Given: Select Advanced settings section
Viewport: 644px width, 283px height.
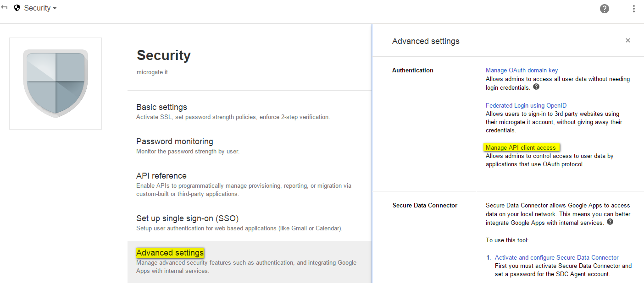Looking at the screenshot, I should coord(250,262).
